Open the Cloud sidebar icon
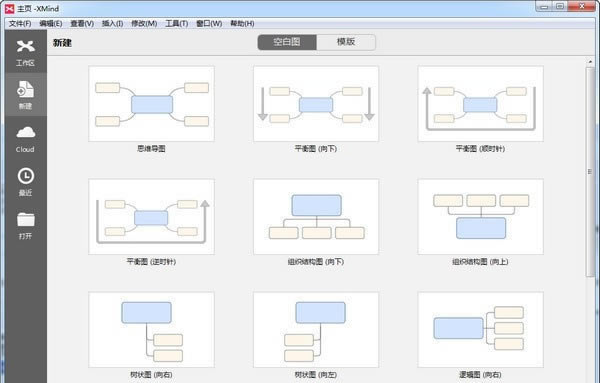 pos(26,139)
